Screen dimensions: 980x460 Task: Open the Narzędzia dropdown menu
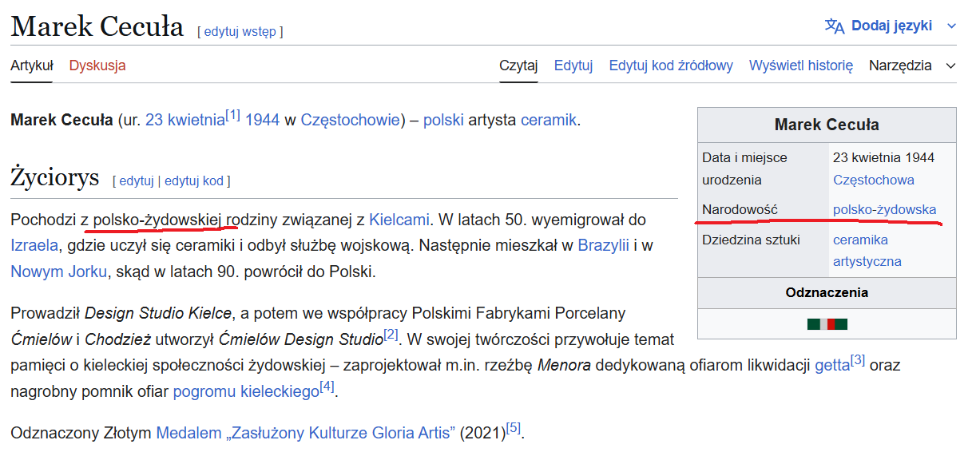911,65
